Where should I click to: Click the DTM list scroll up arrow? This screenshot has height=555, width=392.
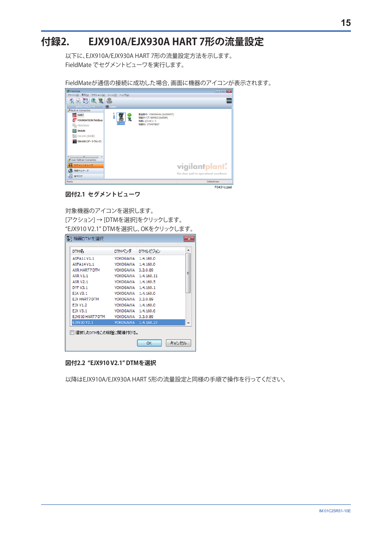click(188, 250)
